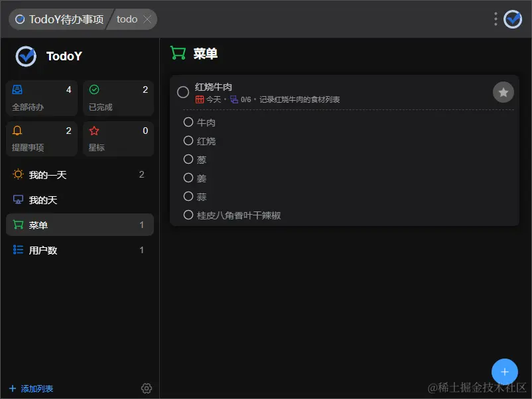
Task: Click the 牛肉 subtask text
Action: click(206, 123)
